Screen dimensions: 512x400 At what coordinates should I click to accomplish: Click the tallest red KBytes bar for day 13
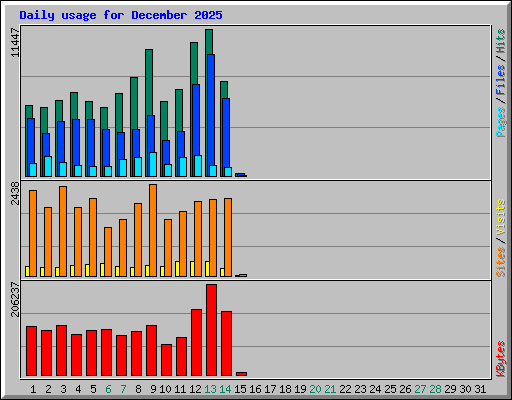coord(211,330)
